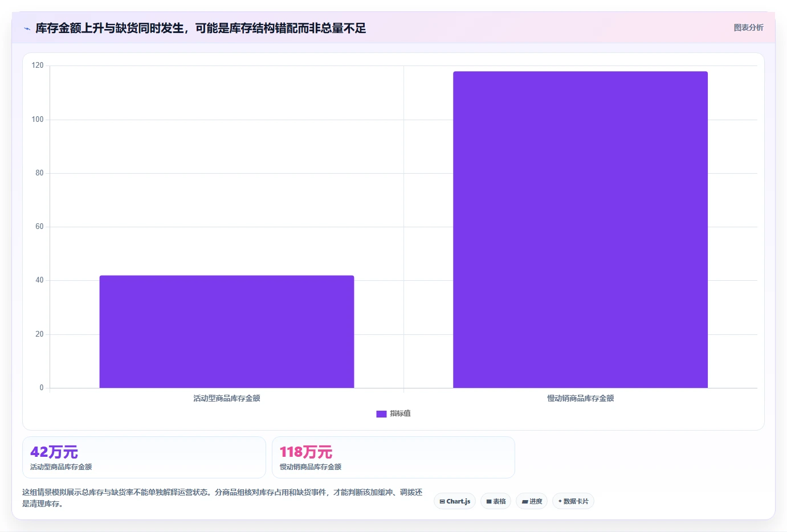Click the y-axis value 20
This screenshot has height=532, width=787.
(x=39, y=334)
